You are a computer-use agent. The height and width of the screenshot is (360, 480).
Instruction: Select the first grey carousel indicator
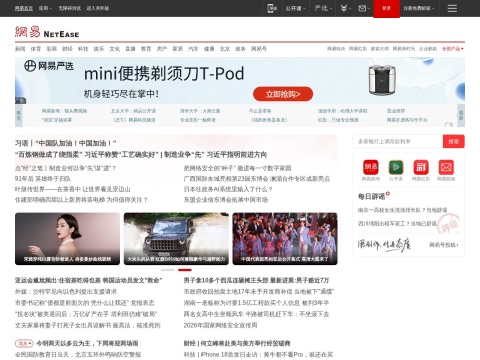coord(168,270)
